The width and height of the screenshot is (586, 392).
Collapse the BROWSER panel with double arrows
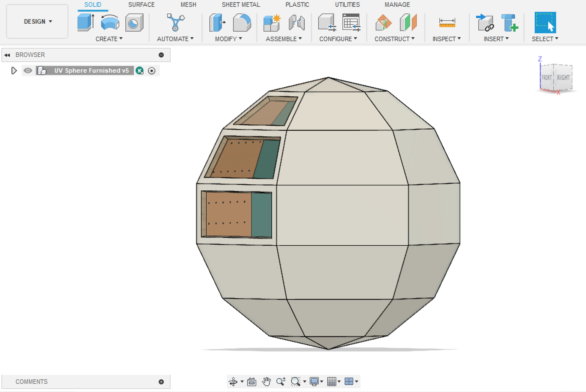coord(7,55)
